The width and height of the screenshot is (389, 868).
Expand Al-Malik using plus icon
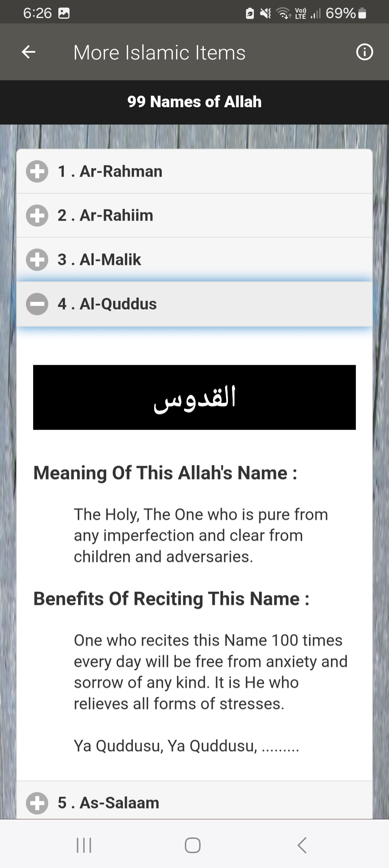pos(37,260)
